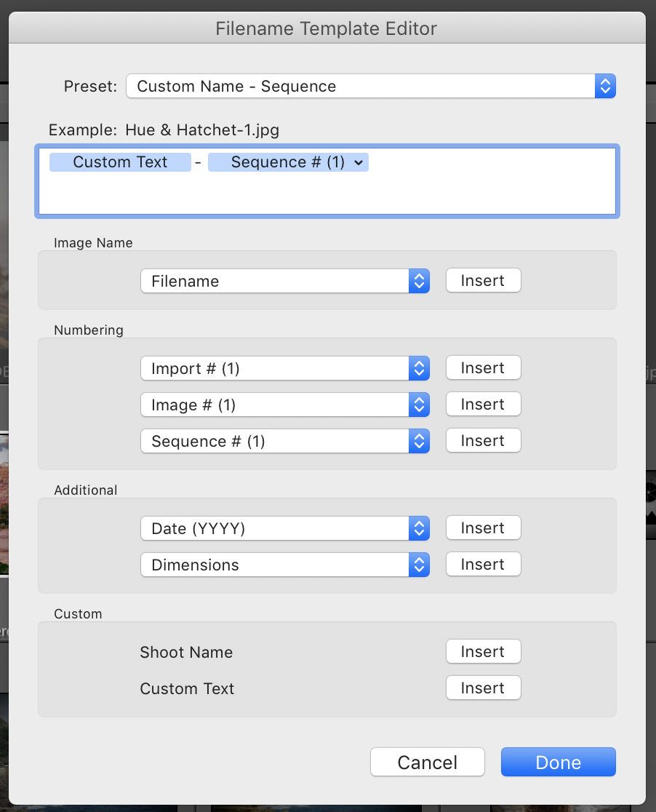Click the Filename dropdown stepper arrows
The height and width of the screenshot is (812, 656).
419,281
